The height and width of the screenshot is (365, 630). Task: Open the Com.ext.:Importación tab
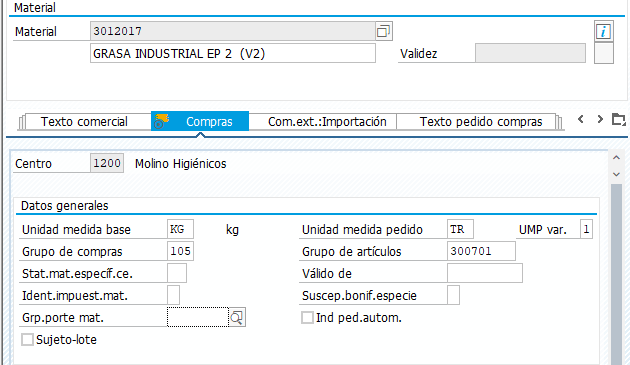pos(327,122)
